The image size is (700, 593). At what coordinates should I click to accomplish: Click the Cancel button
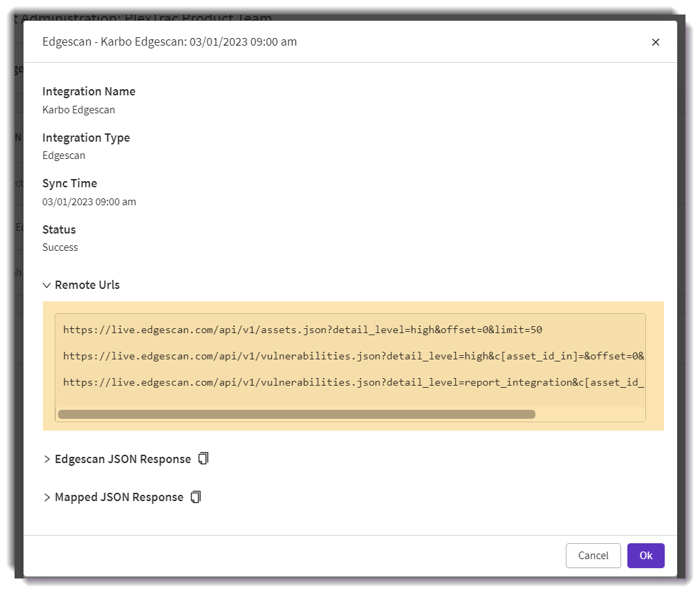pos(593,556)
